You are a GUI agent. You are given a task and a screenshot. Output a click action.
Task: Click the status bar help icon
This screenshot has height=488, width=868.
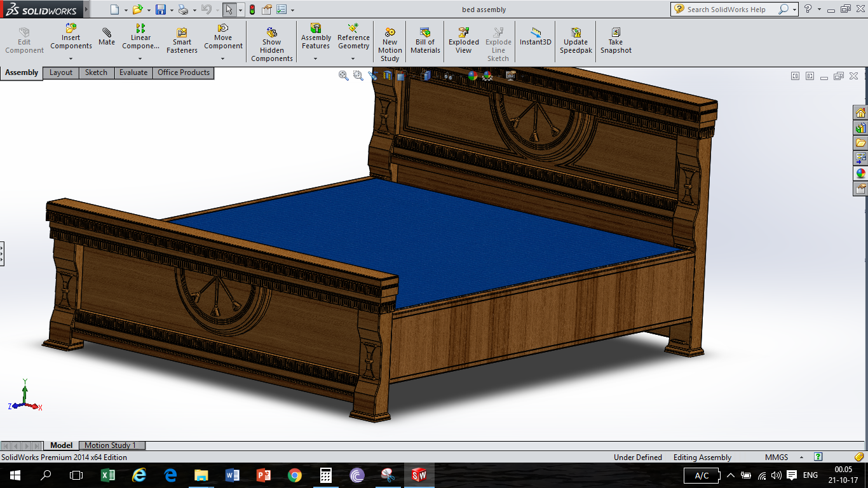tap(818, 457)
